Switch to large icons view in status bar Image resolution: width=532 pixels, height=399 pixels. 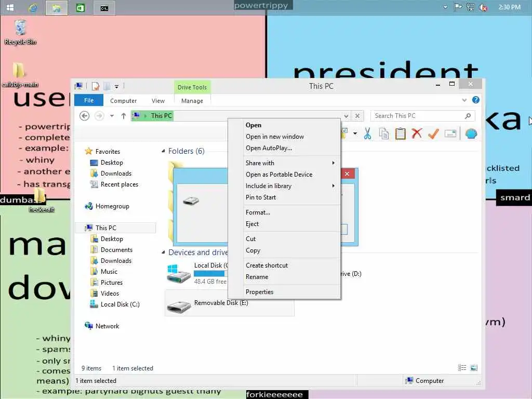point(474,368)
